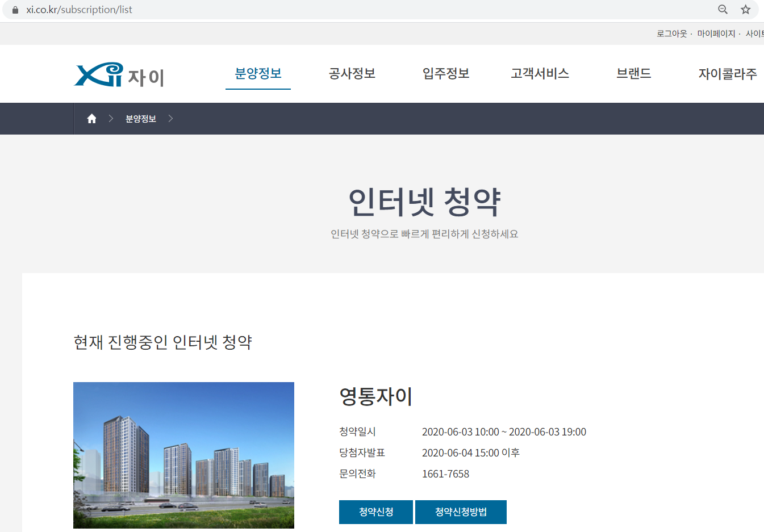Click the URL xi.co.kr/subscription/list in address bar
This screenshot has height=532, width=764.
pyautogui.click(x=79, y=10)
